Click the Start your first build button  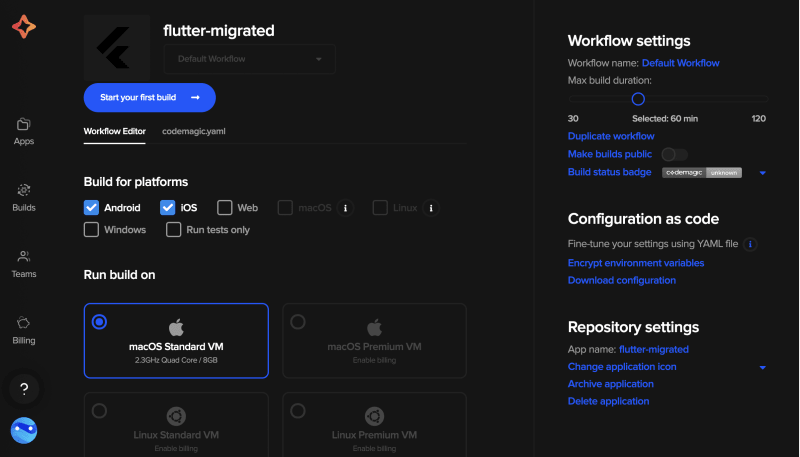pos(149,97)
